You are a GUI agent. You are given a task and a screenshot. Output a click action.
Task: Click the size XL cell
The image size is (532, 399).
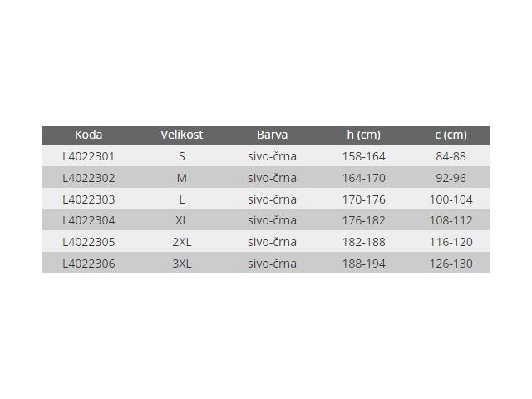point(182,221)
